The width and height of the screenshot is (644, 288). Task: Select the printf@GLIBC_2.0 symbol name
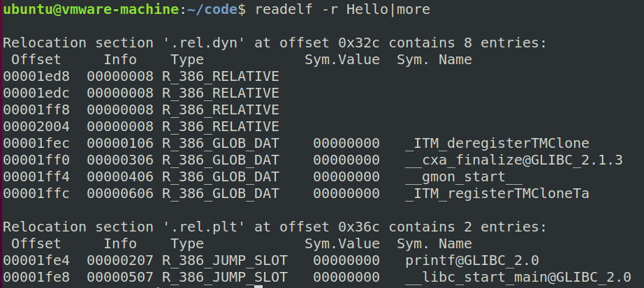pyautogui.click(x=472, y=261)
